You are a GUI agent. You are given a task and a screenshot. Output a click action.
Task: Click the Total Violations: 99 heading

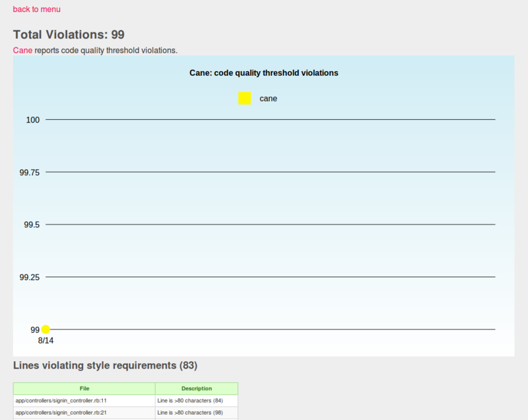69,35
